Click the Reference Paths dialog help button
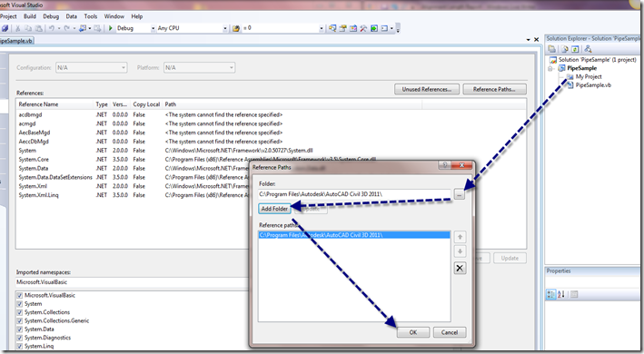644x354 pixels. click(x=444, y=165)
